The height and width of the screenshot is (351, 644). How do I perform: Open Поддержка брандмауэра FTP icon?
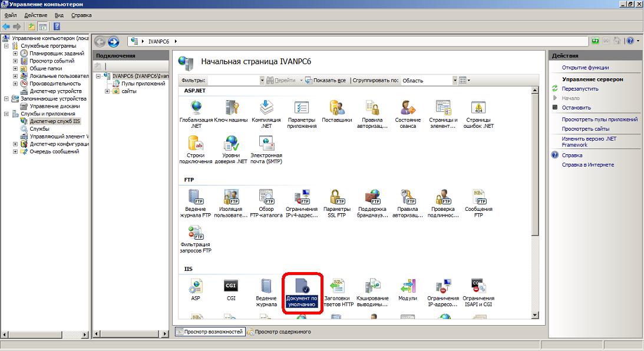[372, 203]
